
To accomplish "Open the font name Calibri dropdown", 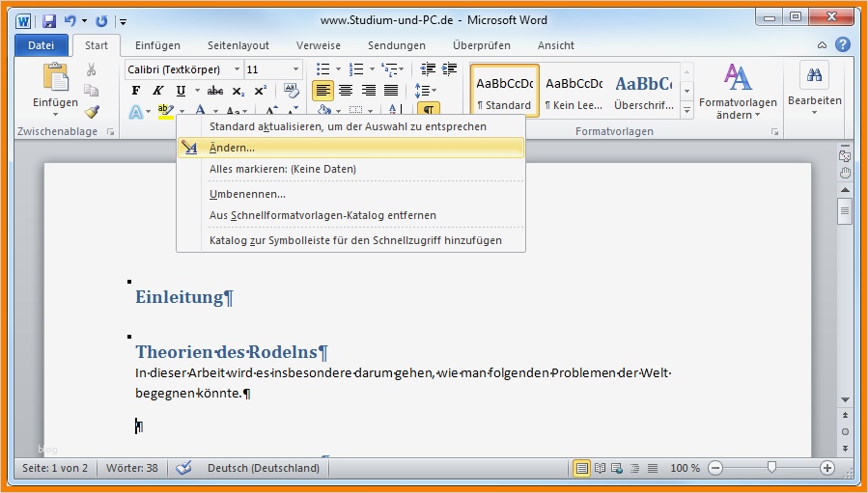I will (x=237, y=69).
